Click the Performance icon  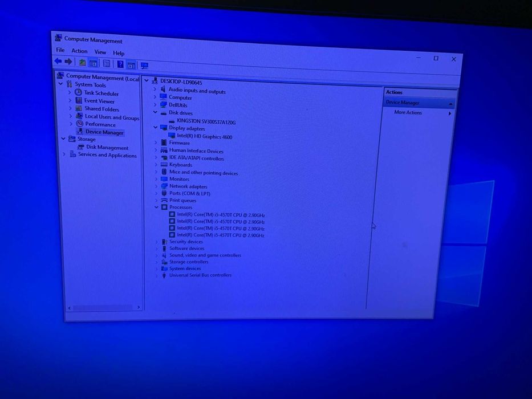point(80,124)
